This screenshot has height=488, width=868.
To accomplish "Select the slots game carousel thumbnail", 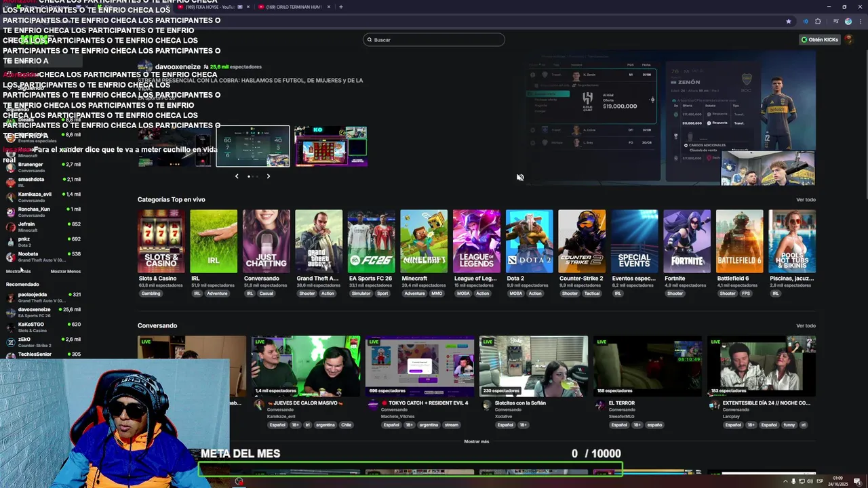I will (330, 146).
